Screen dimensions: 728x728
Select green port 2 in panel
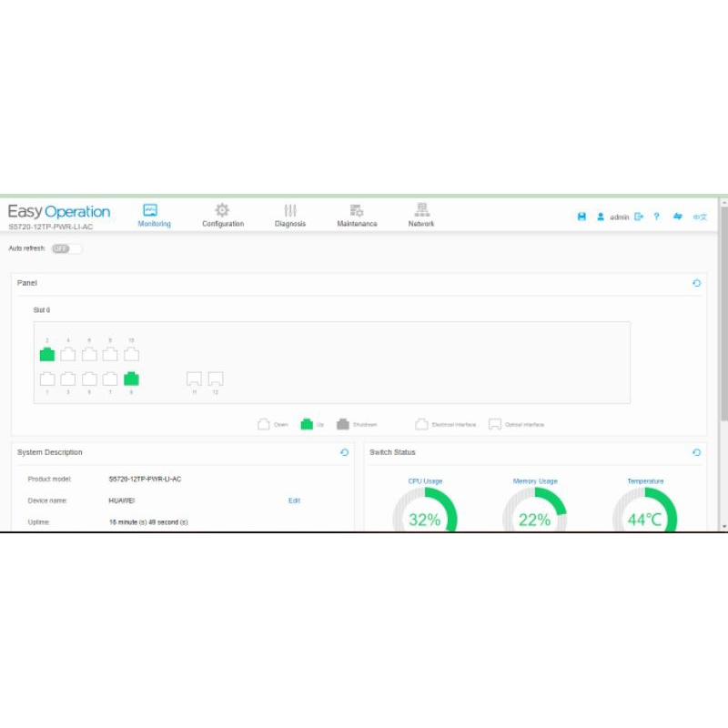pyautogui.click(x=47, y=354)
